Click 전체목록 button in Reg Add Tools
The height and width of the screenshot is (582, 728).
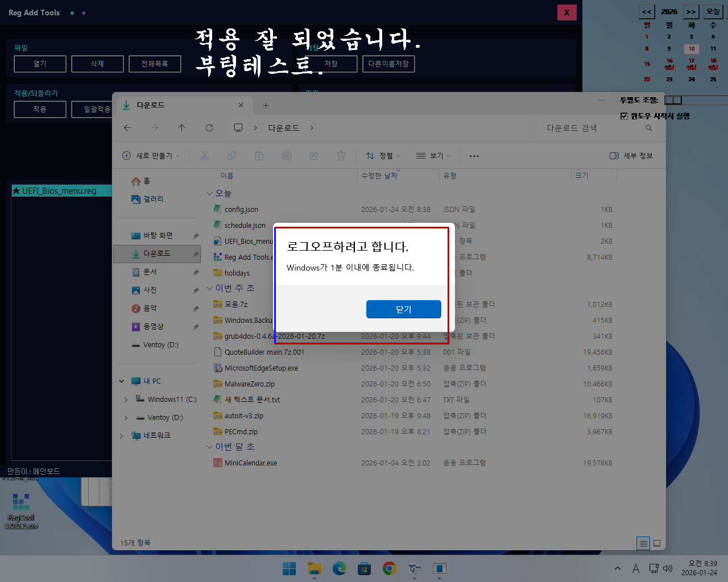(x=155, y=64)
